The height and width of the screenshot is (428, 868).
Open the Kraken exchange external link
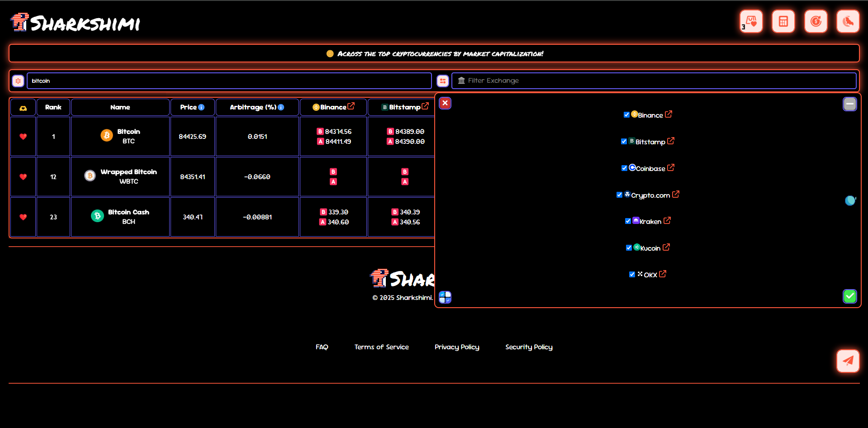pos(667,220)
